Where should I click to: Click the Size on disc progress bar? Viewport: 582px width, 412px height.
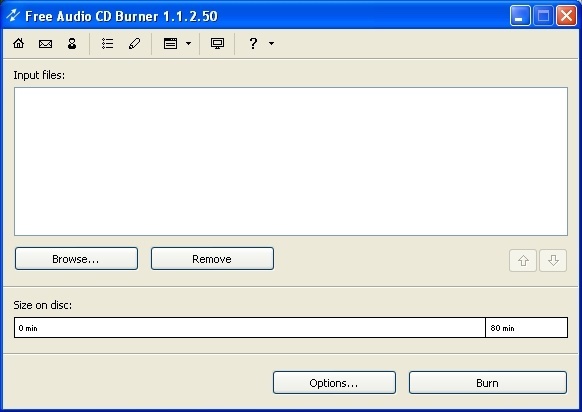coord(291,328)
